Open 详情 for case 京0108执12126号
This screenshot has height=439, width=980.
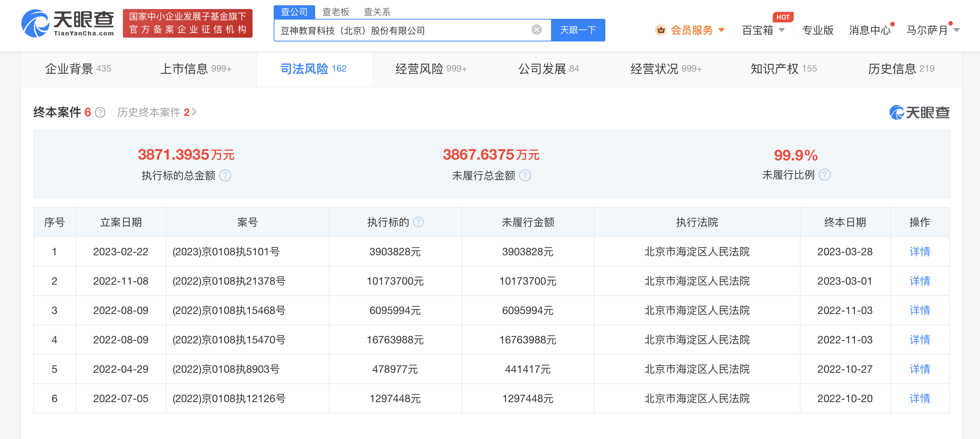(919, 398)
